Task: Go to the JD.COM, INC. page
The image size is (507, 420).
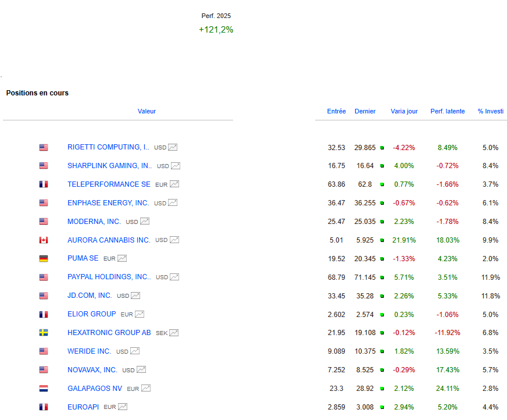Action: [x=90, y=296]
